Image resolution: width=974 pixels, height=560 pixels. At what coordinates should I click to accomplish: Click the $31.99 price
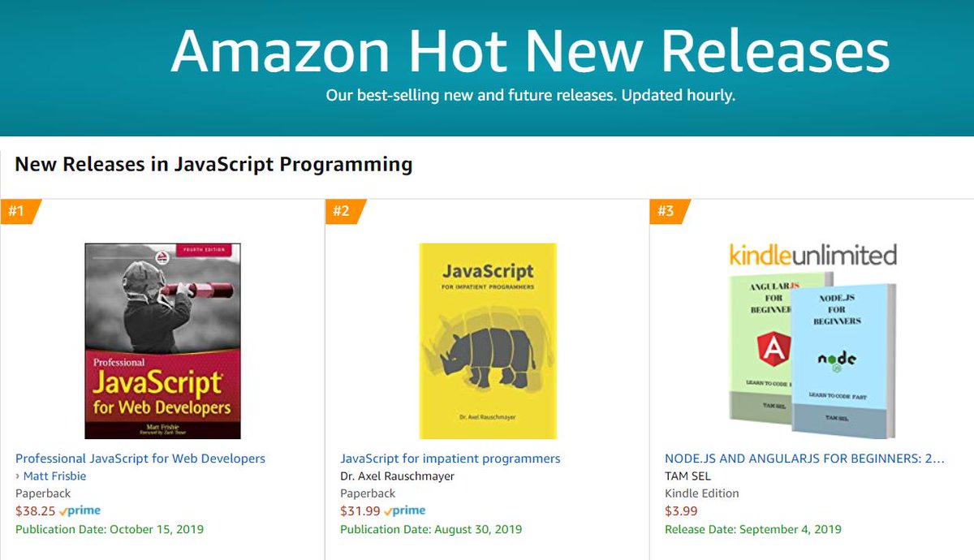(x=360, y=511)
